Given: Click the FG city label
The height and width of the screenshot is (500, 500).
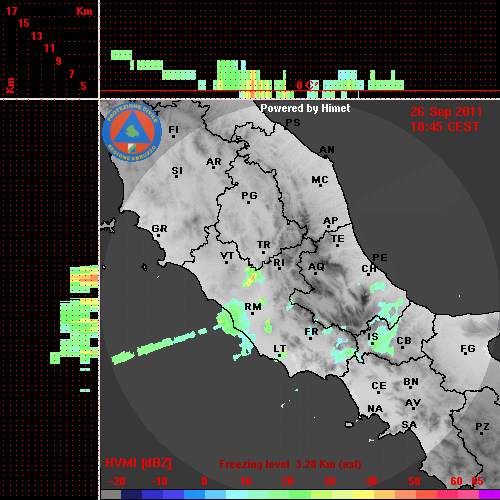Looking at the screenshot, I should [467, 349].
